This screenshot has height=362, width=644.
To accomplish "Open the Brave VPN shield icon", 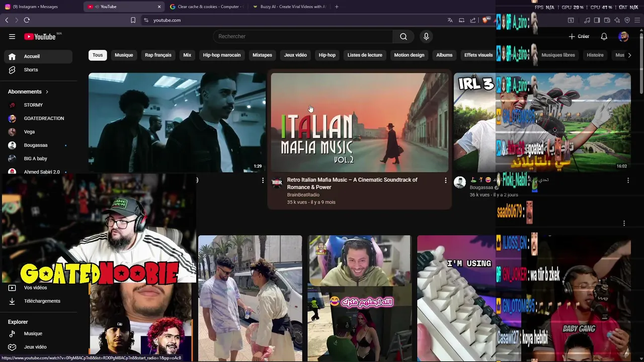I will tap(627, 20).
